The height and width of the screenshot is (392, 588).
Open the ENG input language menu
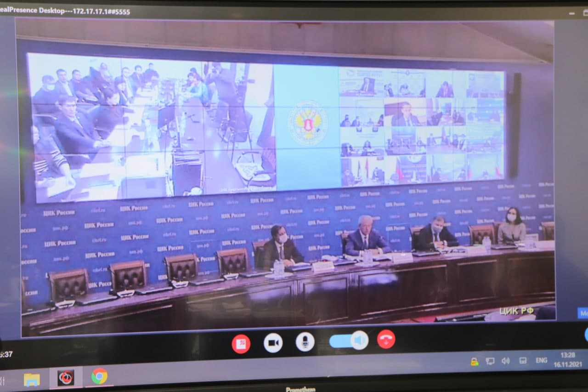pos(541,360)
